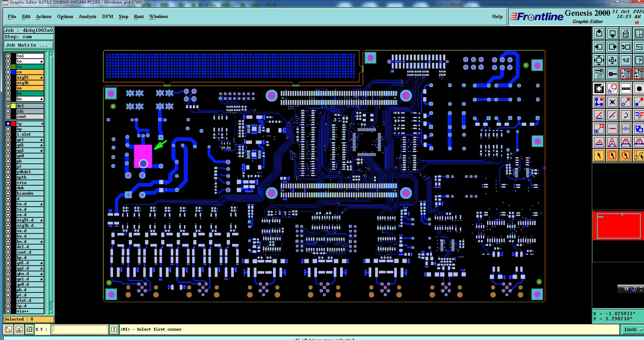Image resolution: width=644 pixels, height=340 pixels.
Task: Open the Rout menu
Action: coord(139,16)
